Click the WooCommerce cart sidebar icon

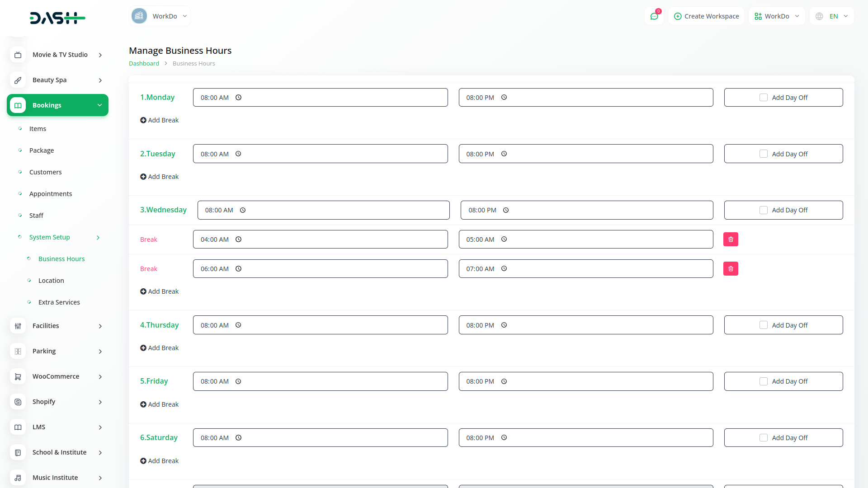pyautogui.click(x=18, y=376)
